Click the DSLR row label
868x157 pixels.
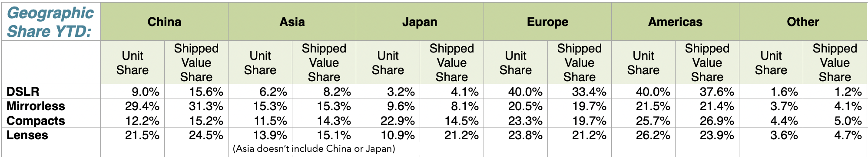(23, 92)
